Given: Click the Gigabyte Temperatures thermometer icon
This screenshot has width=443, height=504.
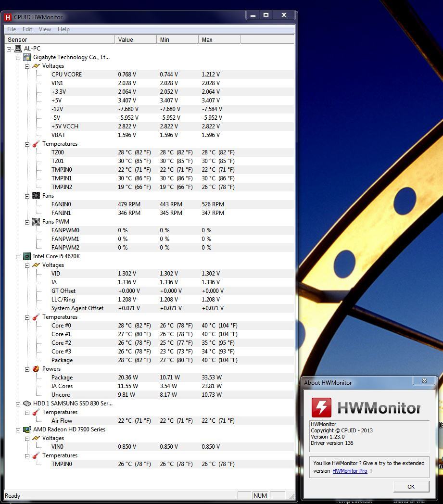Looking at the screenshot, I should (36, 144).
